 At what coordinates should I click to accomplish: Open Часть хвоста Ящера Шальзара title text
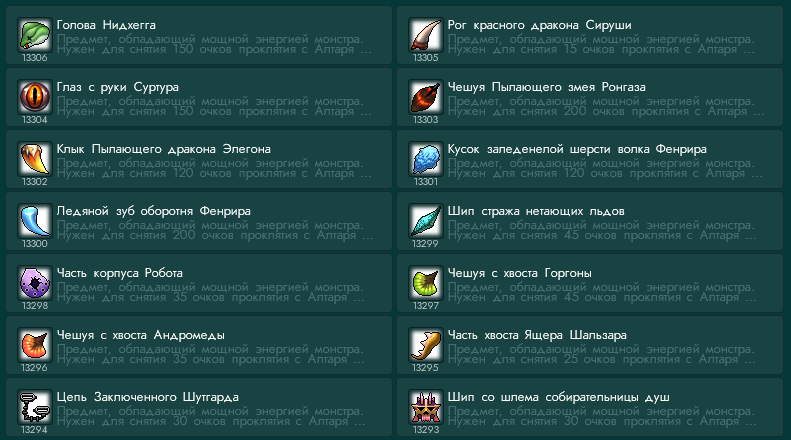pos(537,336)
